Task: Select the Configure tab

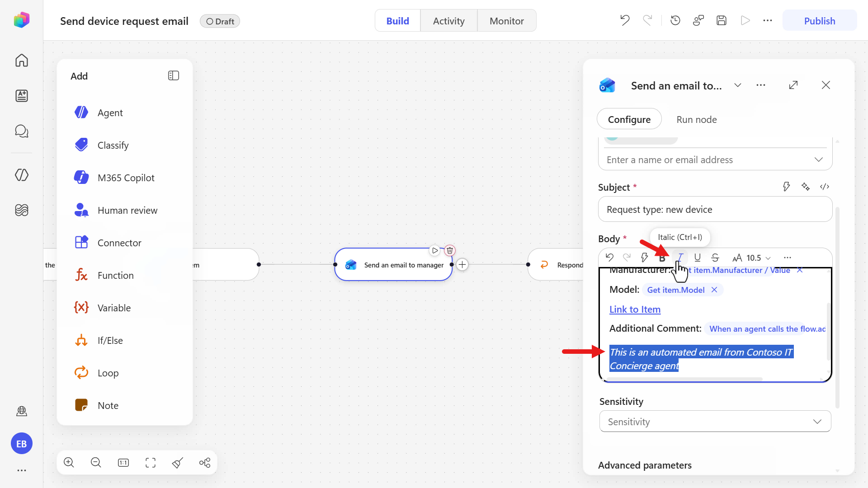Action: [x=629, y=119]
